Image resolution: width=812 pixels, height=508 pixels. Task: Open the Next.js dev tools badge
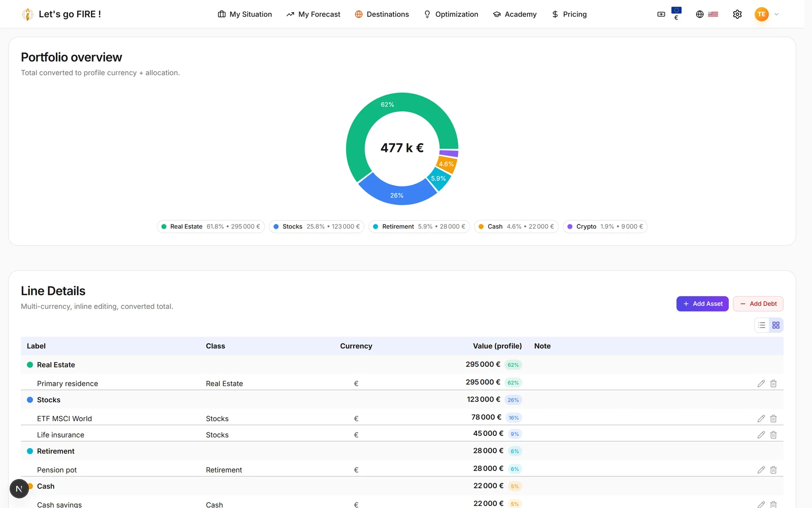(x=19, y=489)
